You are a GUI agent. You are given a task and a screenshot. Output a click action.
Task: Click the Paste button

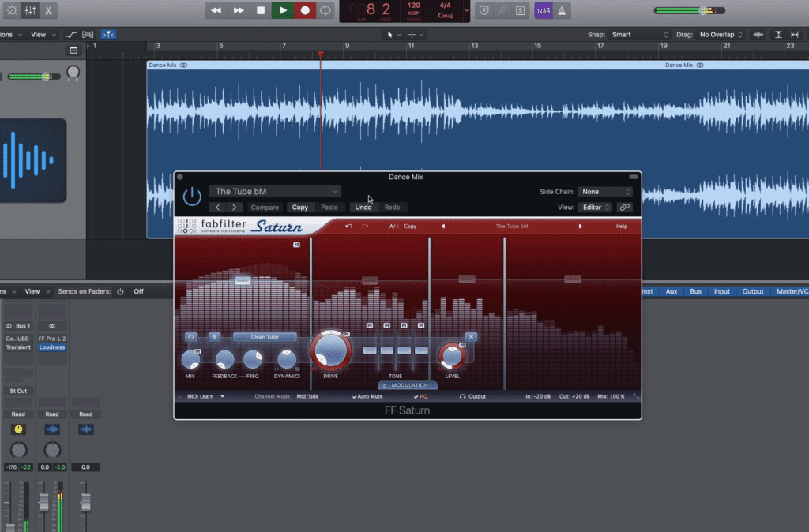point(329,208)
